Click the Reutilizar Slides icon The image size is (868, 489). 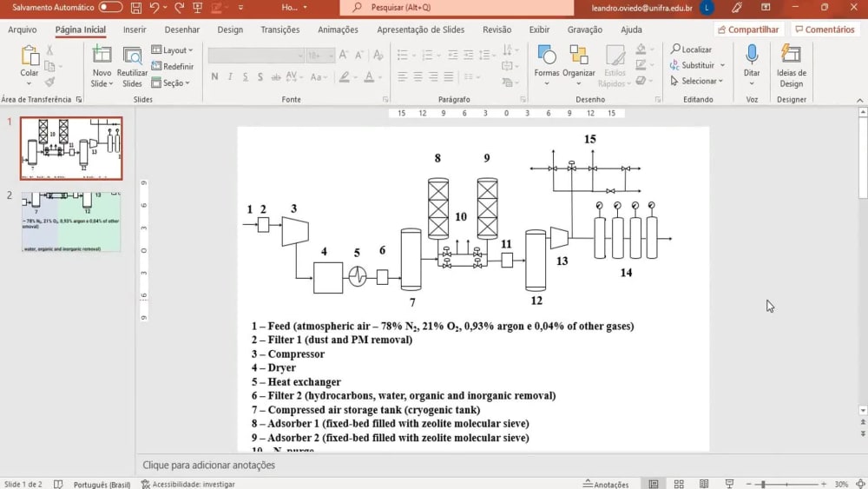pyautogui.click(x=132, y=55)
